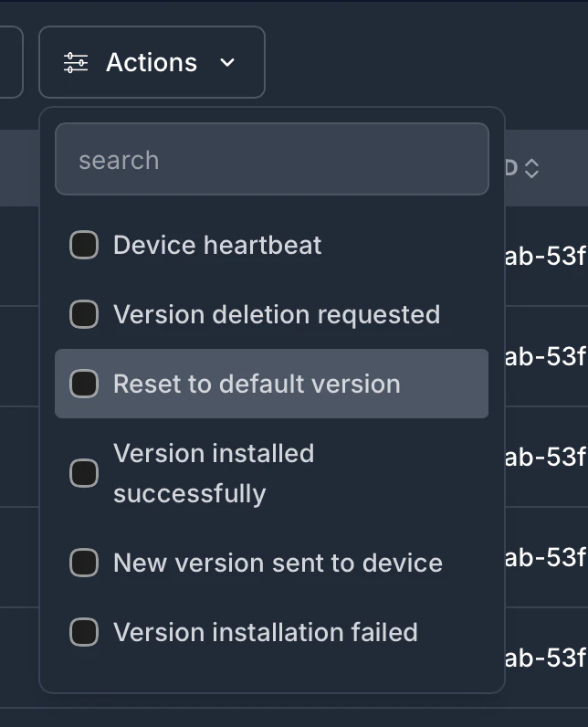The height and width of the screenshot is (727, 588).
Task: Enable the Reset to default version checkbox
Action: [x=84, y=384]
